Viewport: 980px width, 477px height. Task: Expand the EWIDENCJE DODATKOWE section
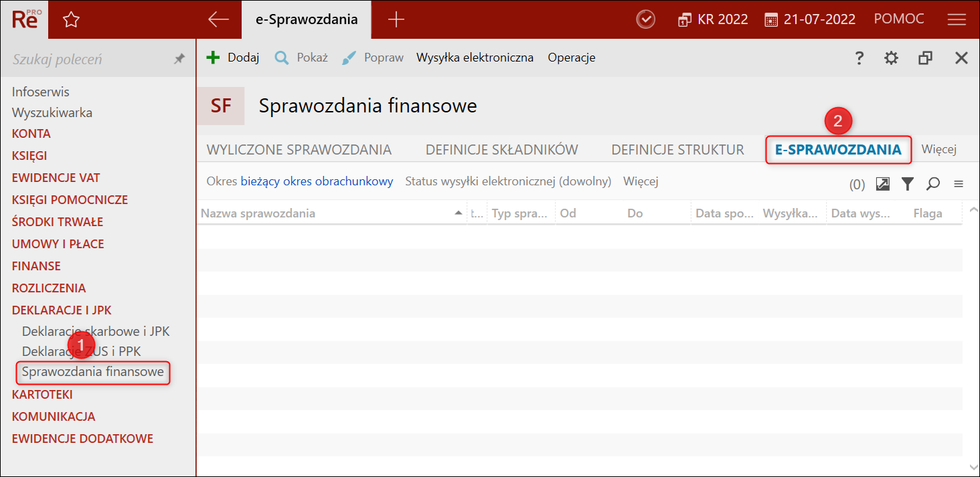[x=82, y=439]
